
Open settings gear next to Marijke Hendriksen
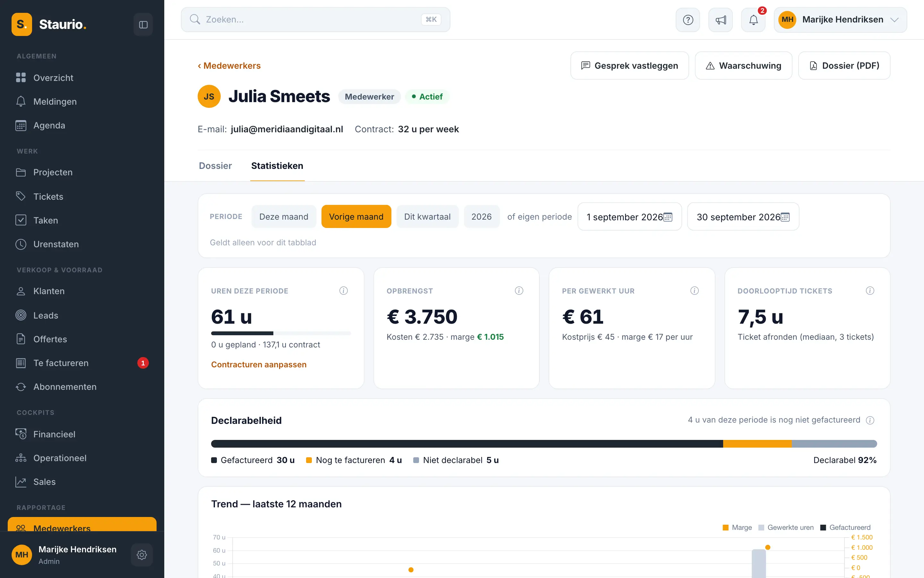142,555
